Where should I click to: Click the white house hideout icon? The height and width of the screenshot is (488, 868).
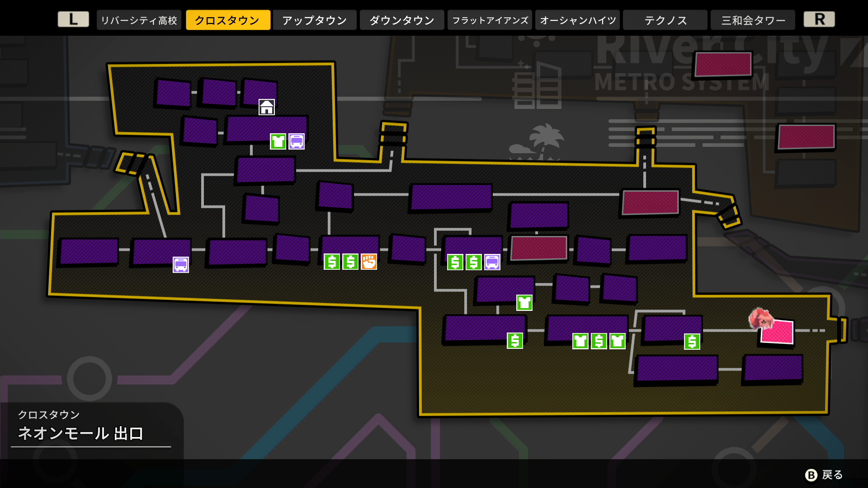coord(267,107)
